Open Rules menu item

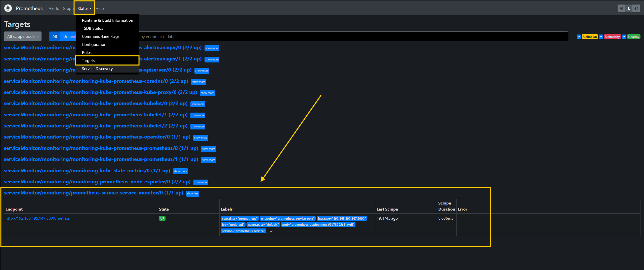[107, 52]
